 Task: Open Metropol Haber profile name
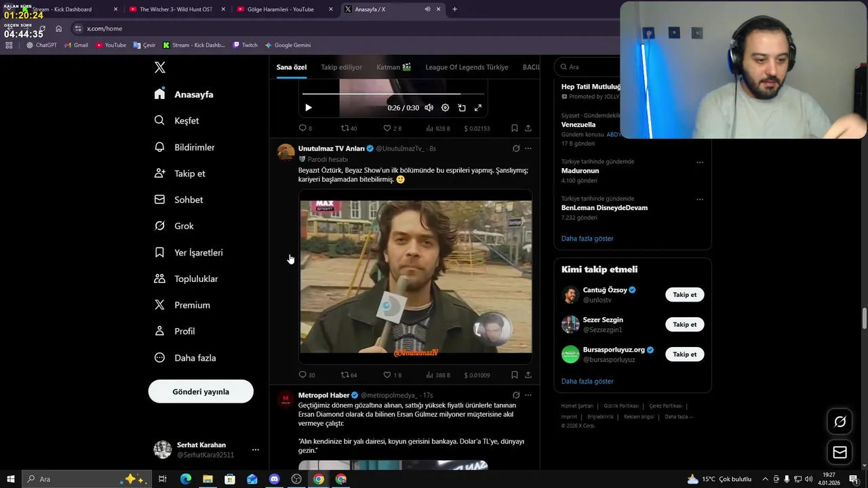(323, 395)
